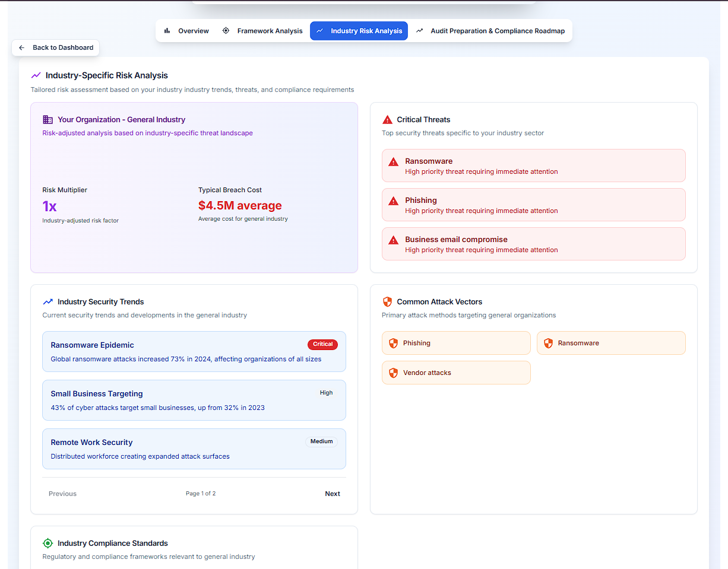Select the Industry Risk Analysis tab
Image resolution: width=728 pixels, height=569 pixels.
pyautogui.click(x=359, y=31)
